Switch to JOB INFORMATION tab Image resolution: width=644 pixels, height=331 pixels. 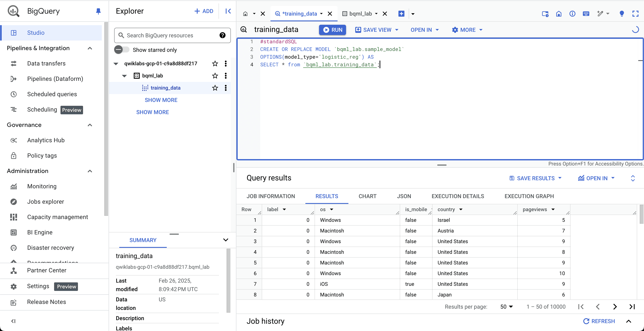[271, 196]
